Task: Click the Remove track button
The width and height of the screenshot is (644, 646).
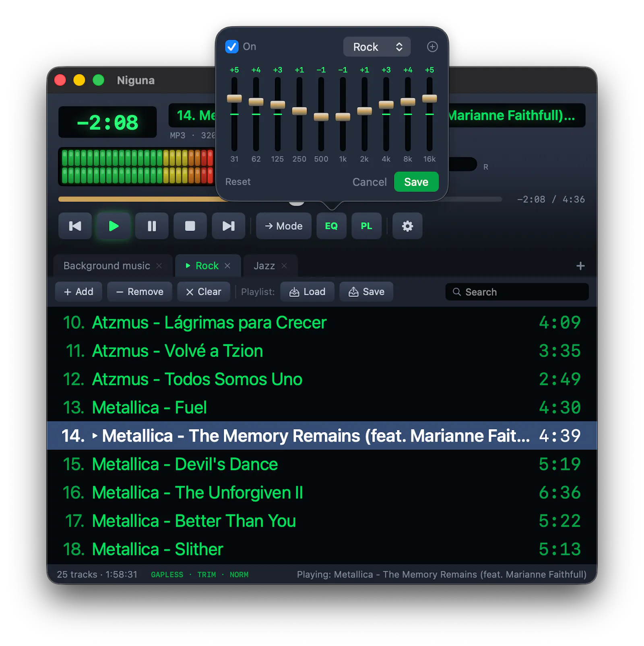Action: tap(140, 292)
